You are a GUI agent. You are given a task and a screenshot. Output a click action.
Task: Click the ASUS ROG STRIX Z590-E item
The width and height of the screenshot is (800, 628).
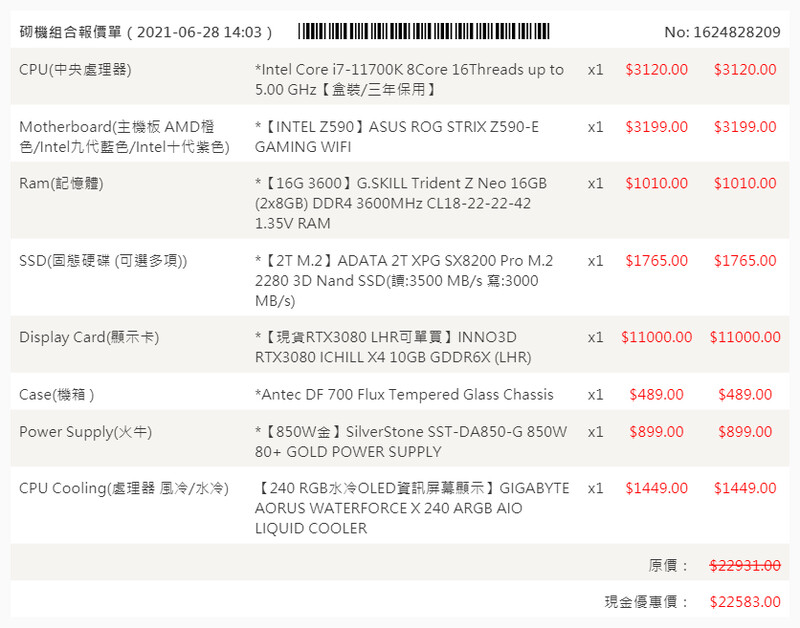point(397,137)
